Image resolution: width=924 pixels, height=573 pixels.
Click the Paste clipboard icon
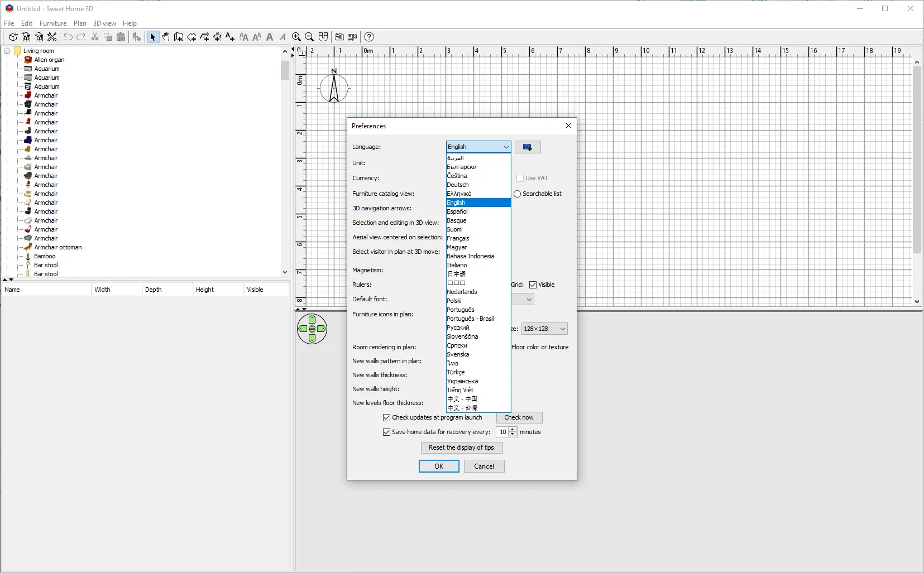pyautogui.click(x=121, y=37)
